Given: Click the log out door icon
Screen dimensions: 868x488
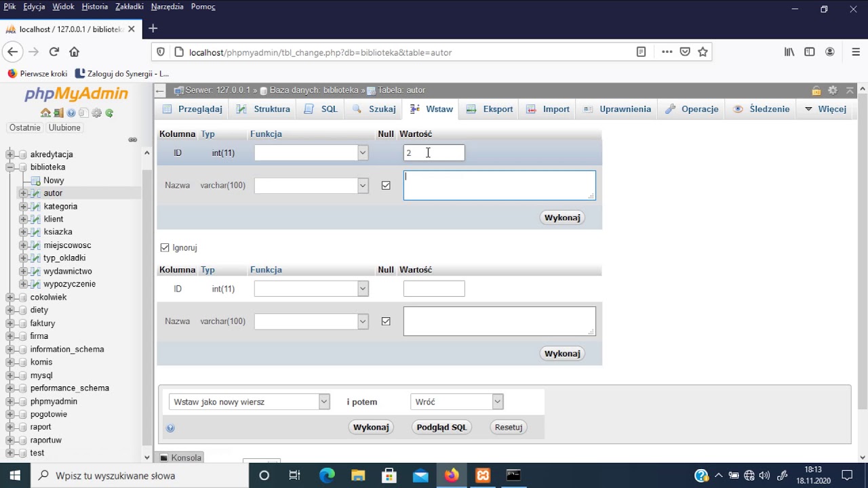Looking at the screenshot, I should tap(58, 113).
